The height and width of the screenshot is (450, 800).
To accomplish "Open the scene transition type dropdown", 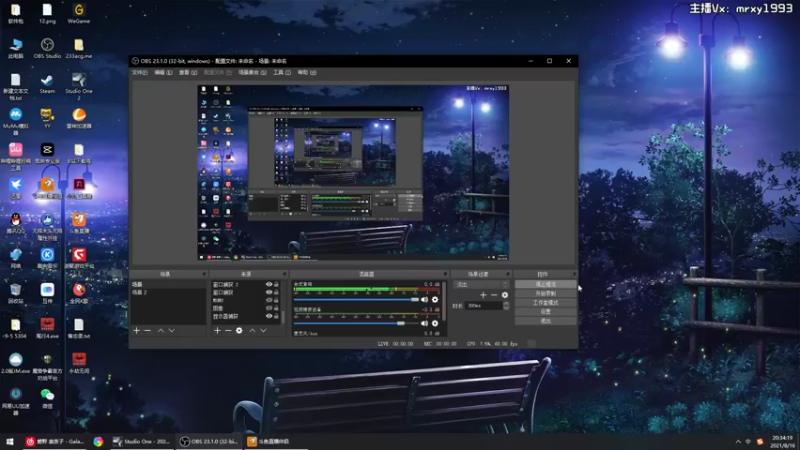I will pyautogui.click(x=481, y=285).
